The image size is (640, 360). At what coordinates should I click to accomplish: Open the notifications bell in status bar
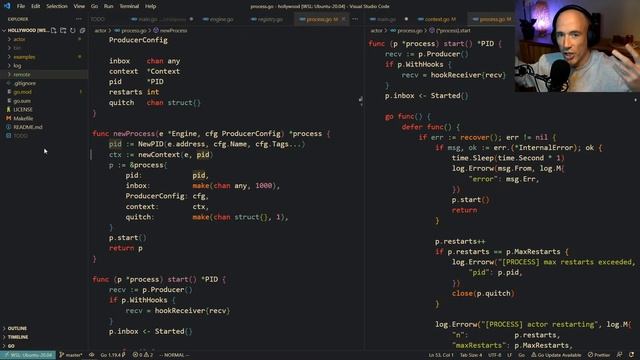coord(631,355)
